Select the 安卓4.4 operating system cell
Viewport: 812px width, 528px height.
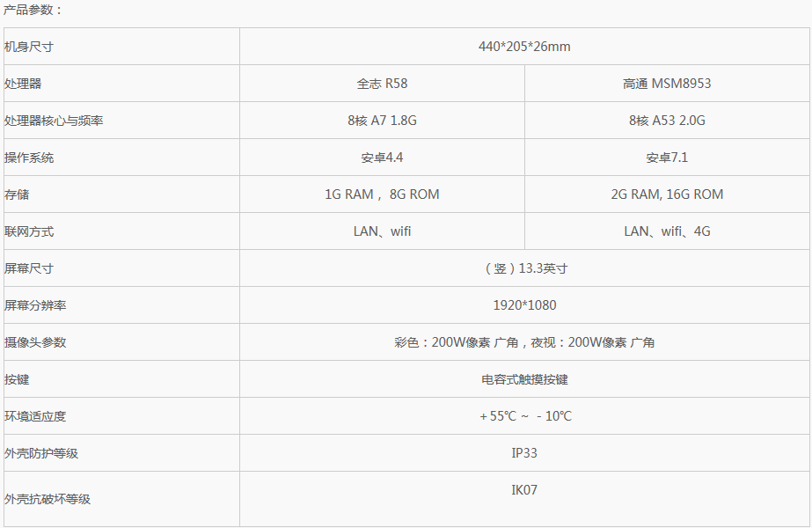382,158
